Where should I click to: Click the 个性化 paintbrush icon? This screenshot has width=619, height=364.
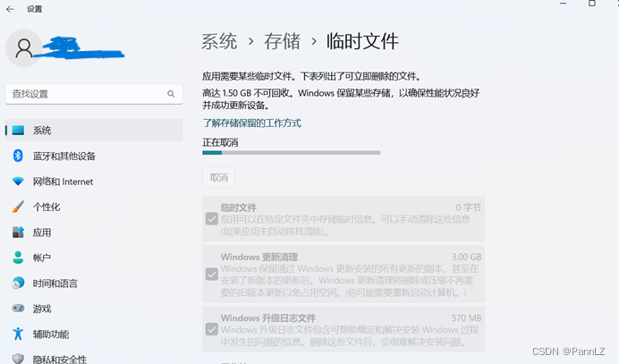coord(18,207)
